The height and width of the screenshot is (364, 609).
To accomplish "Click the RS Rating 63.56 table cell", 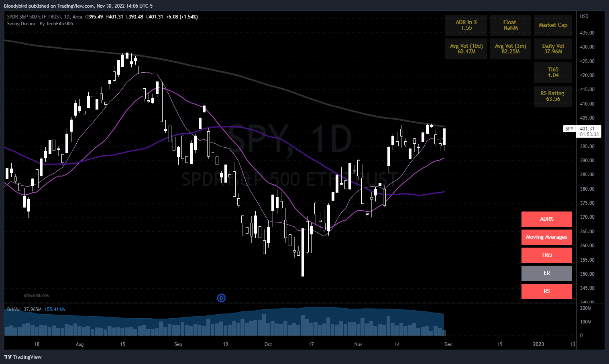I will tap(553, 96).
